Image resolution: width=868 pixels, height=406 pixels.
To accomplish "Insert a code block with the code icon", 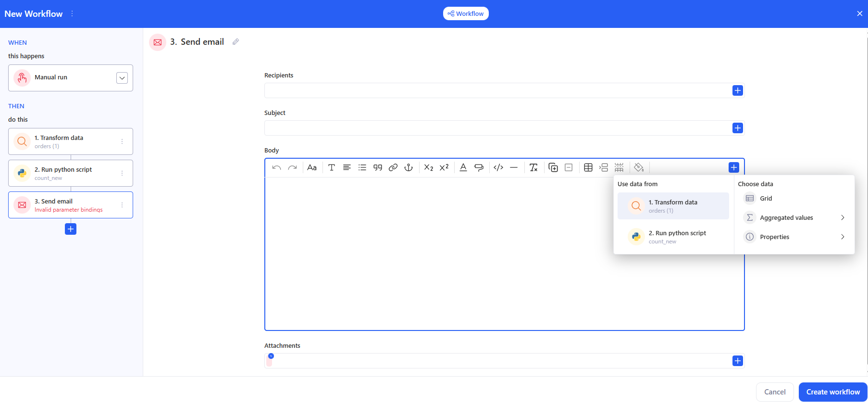I will 498,167.
